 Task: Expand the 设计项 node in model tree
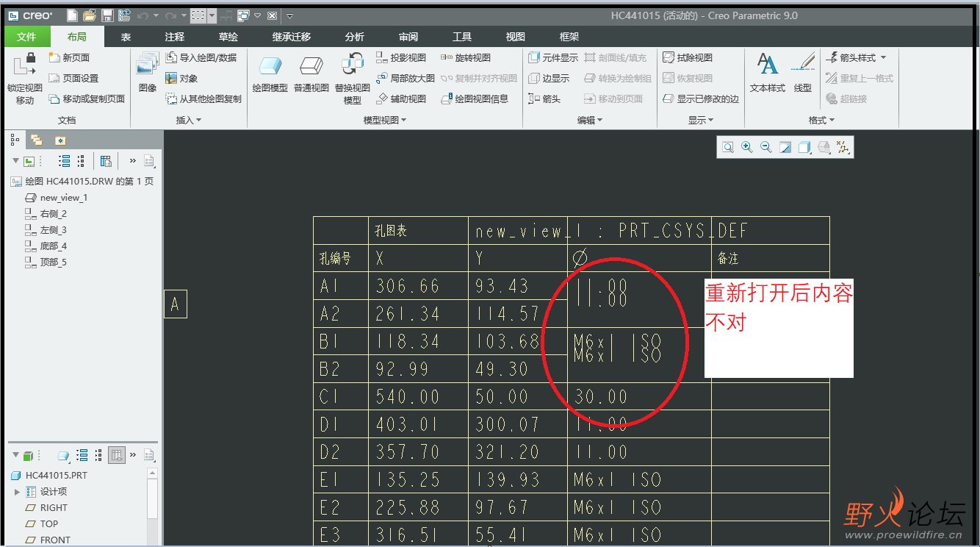(x=18, y=492)
